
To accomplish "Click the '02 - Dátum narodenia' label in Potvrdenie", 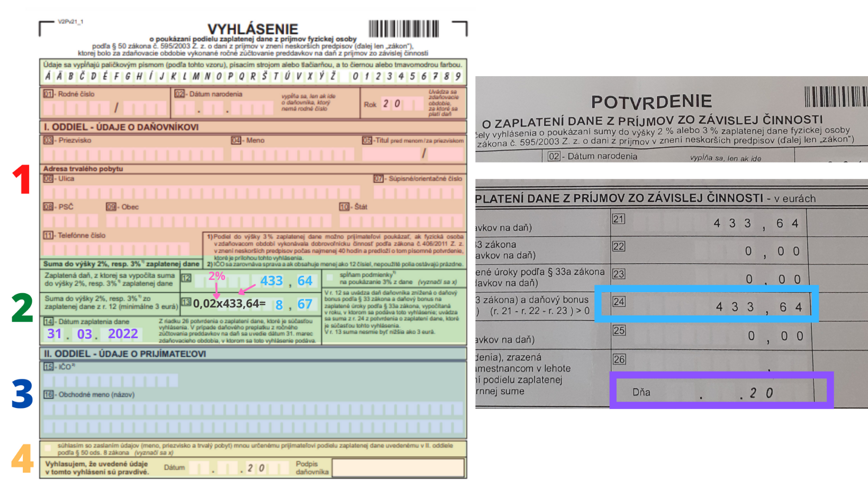I will (x=592, y=157).
